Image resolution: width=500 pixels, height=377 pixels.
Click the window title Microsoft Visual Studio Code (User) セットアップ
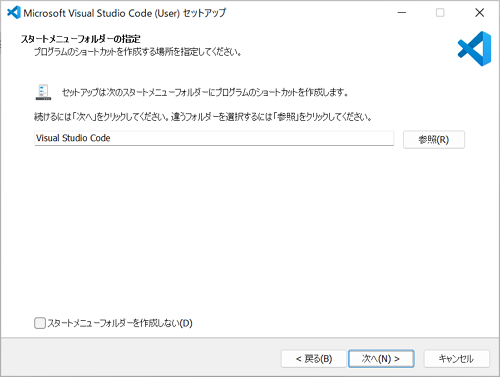point(125,13)
